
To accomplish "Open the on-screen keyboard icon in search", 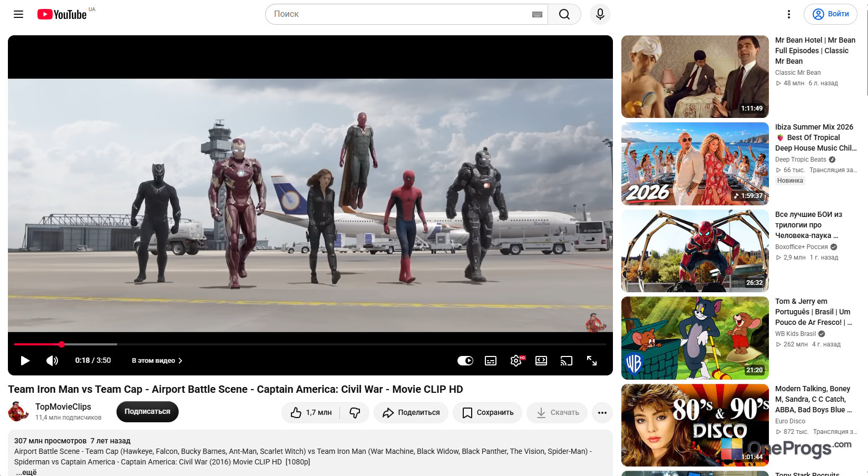I will 537,14.
